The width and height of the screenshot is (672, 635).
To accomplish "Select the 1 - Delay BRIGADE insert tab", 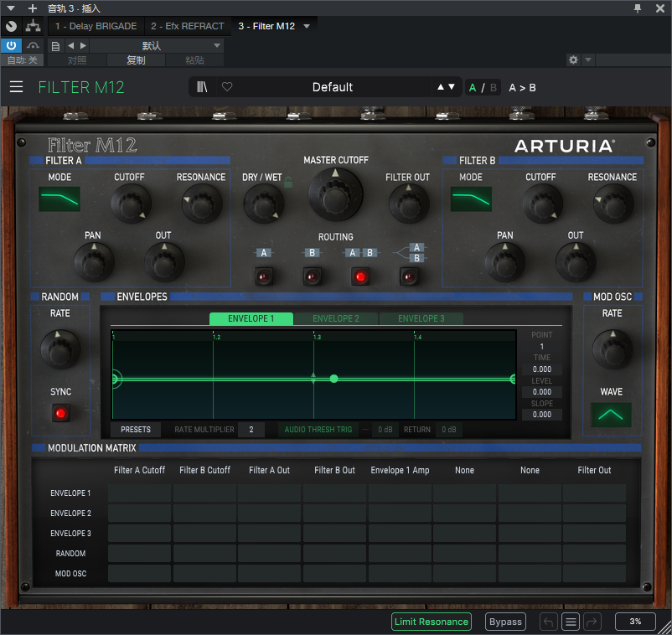I will point(96,26).
